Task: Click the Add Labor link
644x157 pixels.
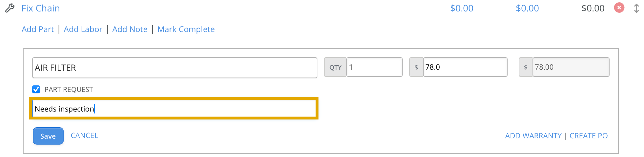Action: [x=83, y=29]
